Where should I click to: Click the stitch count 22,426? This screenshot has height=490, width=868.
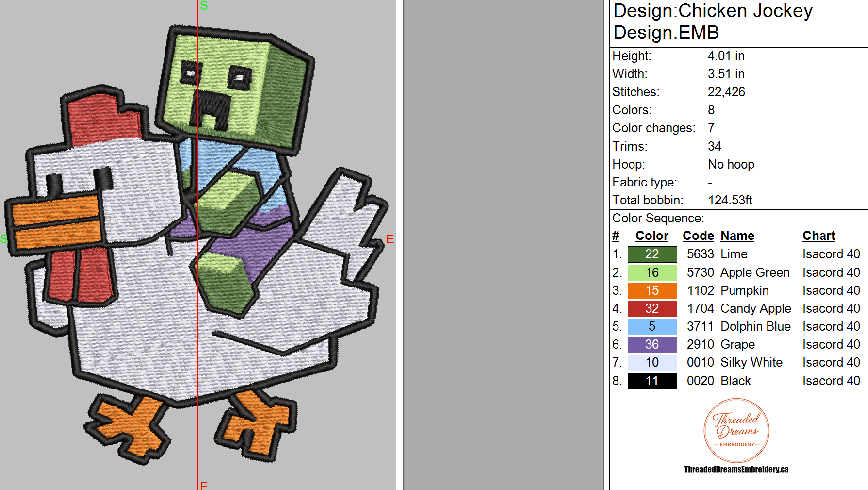(x=726, y=92)
